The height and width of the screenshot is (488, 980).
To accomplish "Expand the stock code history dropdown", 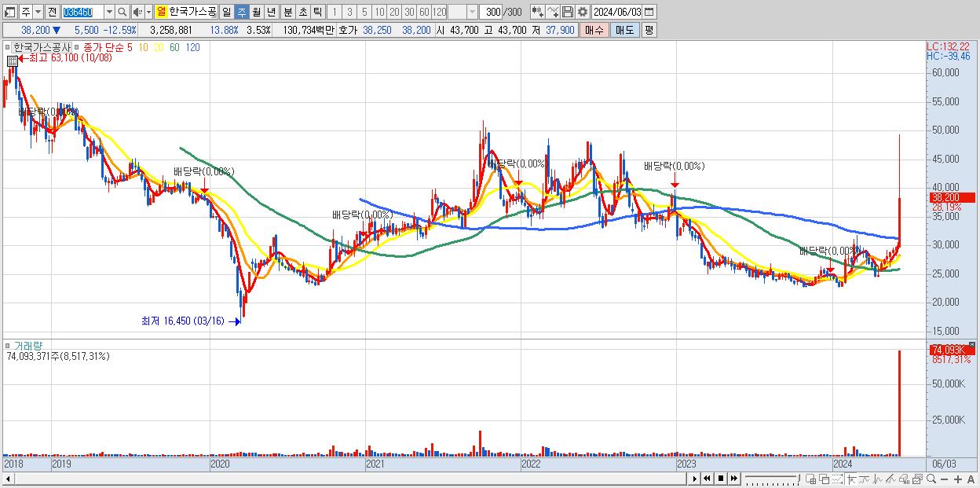I will [109, 12].
